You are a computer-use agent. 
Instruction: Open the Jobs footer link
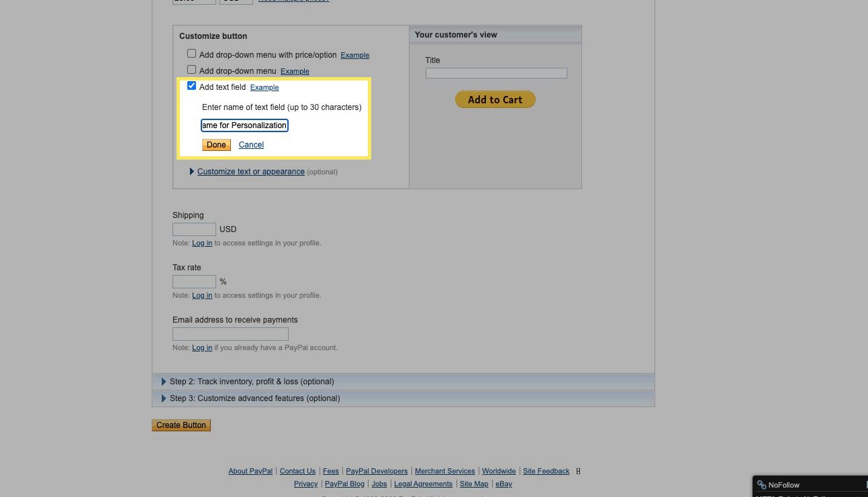pos(379,484)
